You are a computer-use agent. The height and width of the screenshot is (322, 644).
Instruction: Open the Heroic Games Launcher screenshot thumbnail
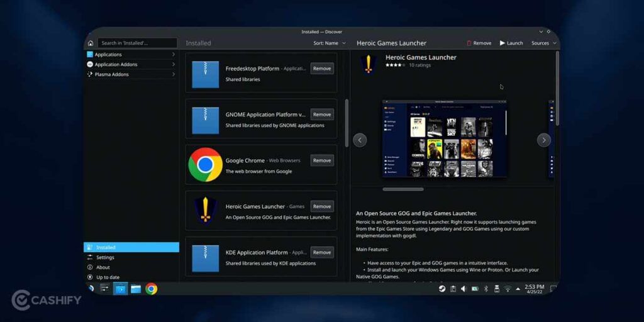click(445, 138)
